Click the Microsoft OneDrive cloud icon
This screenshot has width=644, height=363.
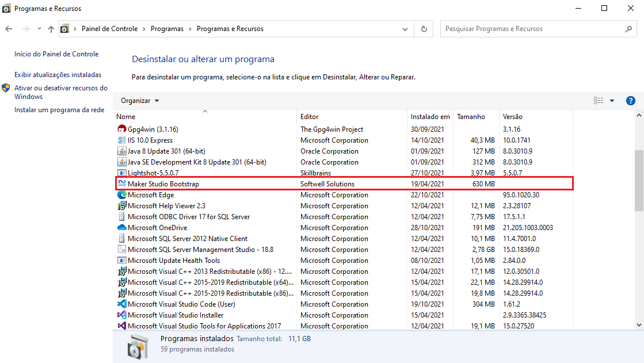coord(121,228)
